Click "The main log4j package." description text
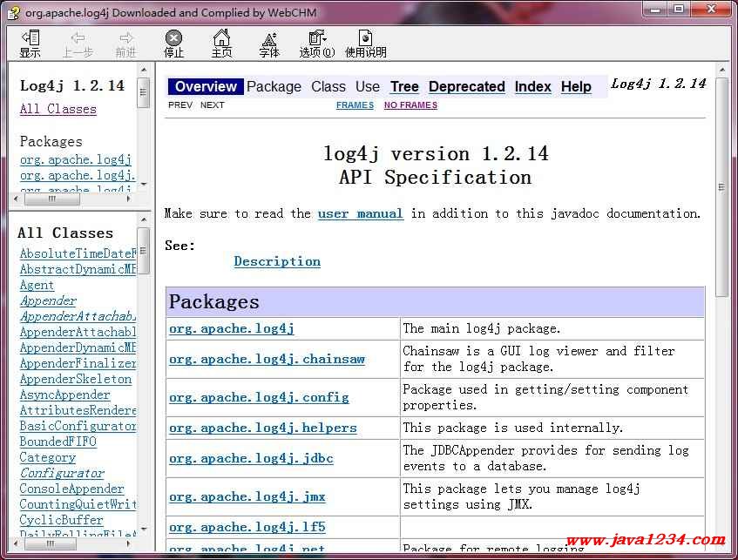The width and height of the screenshot is (738, 560). pyautogui.click(x=482, y=328)
